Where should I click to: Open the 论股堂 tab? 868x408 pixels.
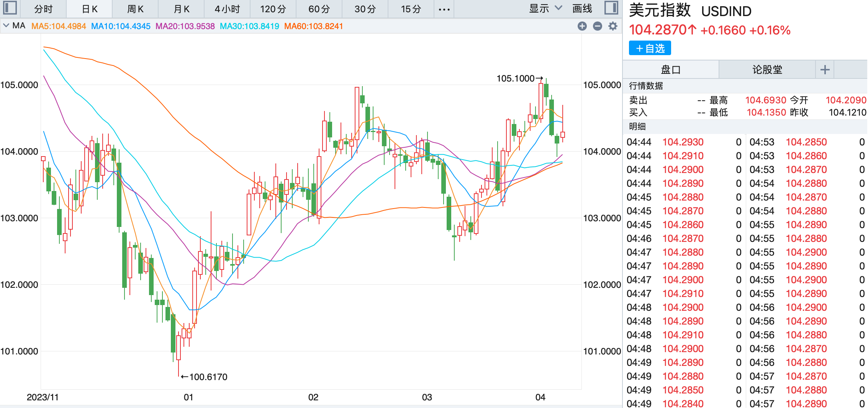[x=767, y=70]
